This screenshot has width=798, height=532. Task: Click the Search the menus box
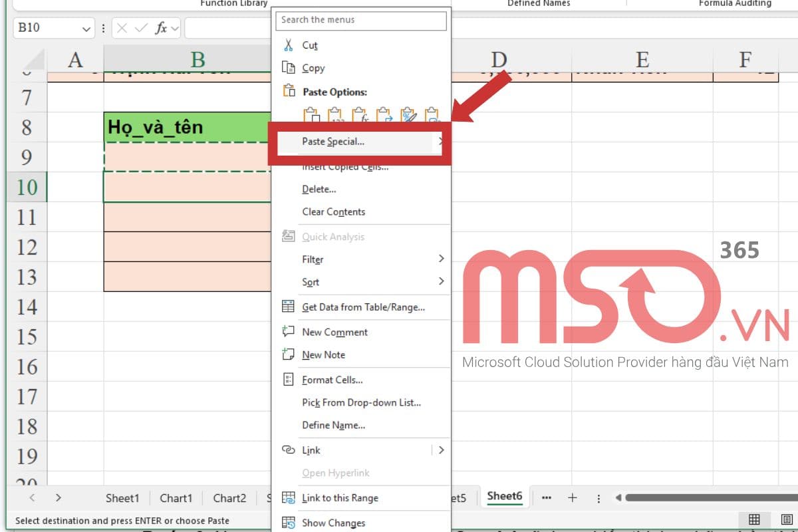(x=361, y=20)
